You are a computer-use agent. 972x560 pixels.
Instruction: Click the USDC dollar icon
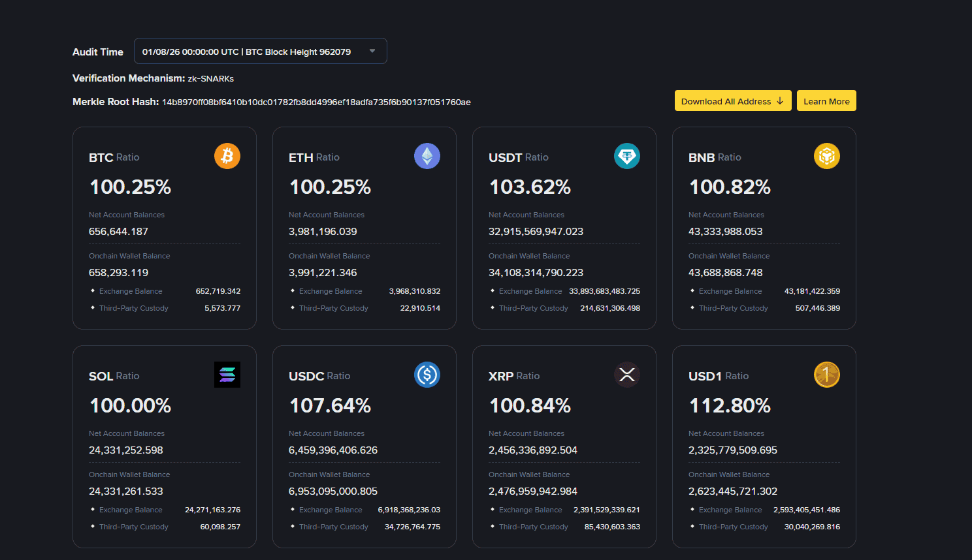[x=427, y=375]
